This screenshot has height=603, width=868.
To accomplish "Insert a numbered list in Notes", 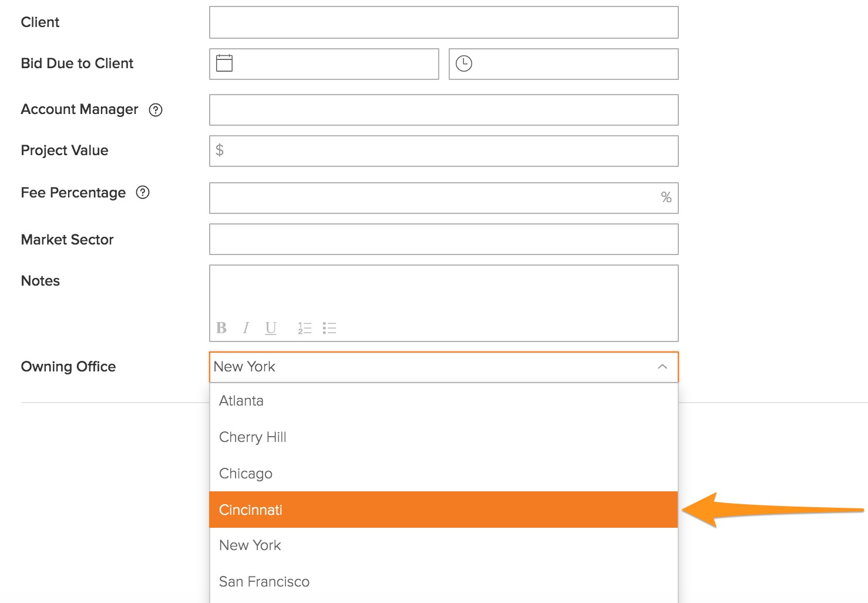I will (304, 328).
